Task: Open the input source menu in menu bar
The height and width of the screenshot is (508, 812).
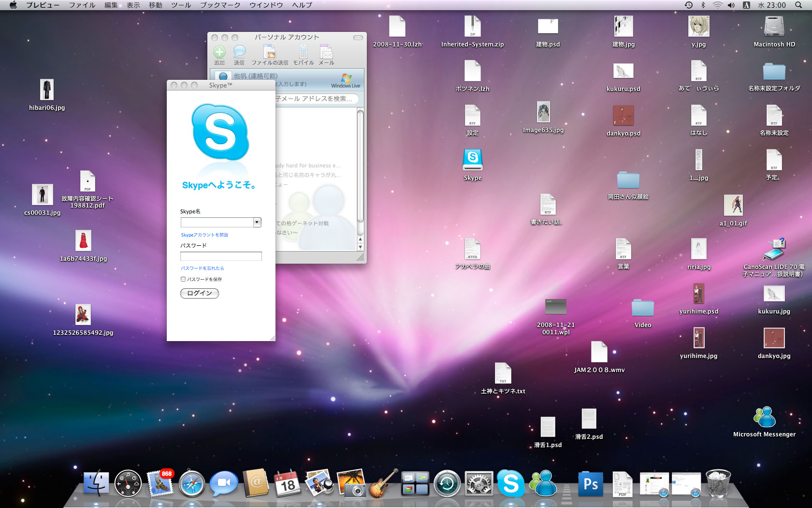Action: [x=746, y=5]
